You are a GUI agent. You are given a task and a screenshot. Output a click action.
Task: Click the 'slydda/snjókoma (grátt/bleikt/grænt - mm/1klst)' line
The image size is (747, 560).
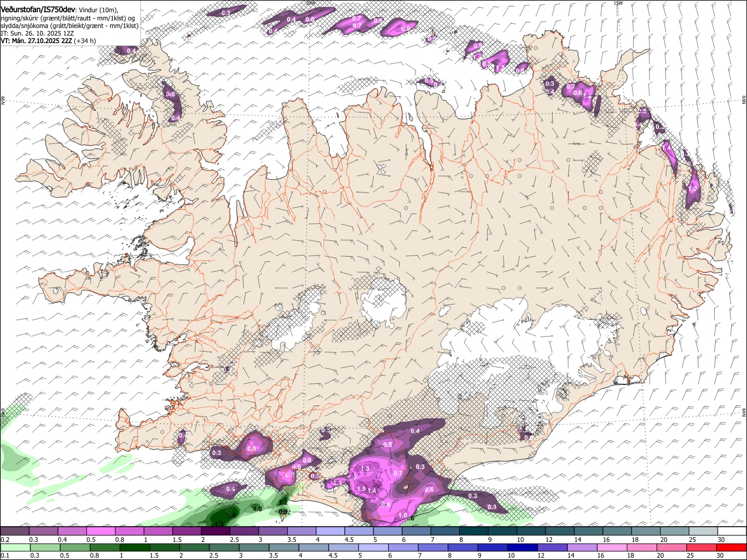(70, 26)
